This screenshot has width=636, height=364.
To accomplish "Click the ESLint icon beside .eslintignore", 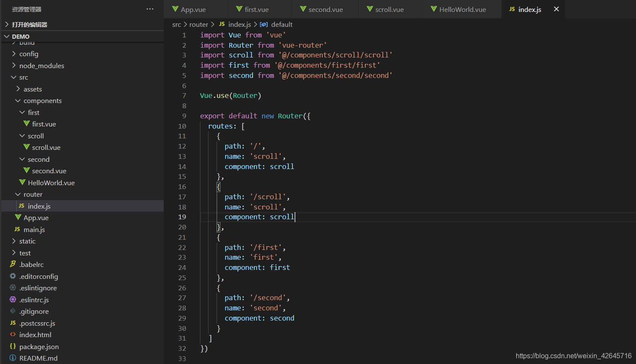I will tap(13, 287).
